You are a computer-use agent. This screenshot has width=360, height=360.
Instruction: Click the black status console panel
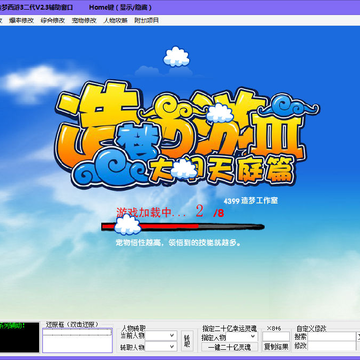pyautogui.click(x=19, y=337)
